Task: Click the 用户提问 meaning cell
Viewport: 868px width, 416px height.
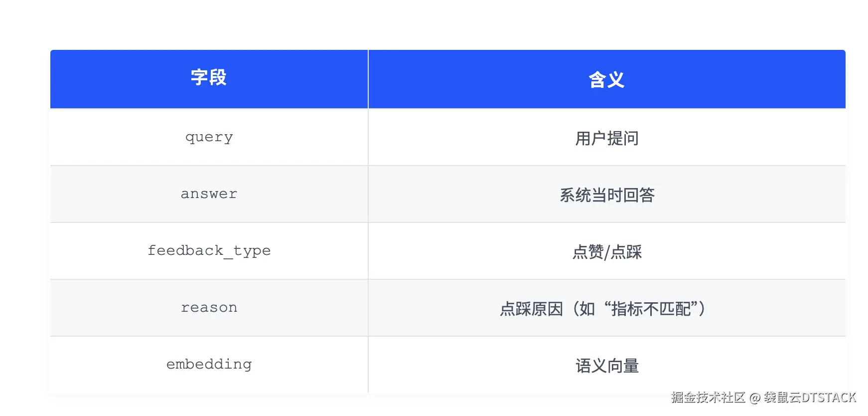Action: (607, 137)
